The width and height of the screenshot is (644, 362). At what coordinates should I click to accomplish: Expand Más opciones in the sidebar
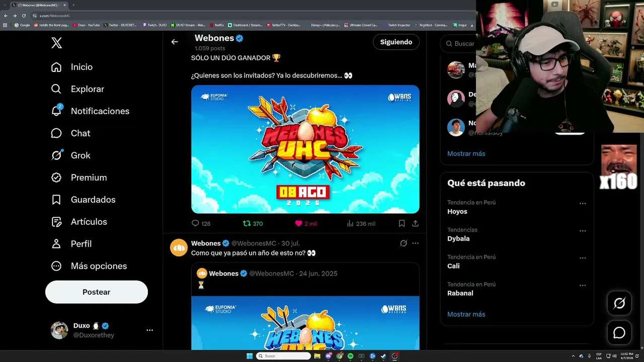89,266
